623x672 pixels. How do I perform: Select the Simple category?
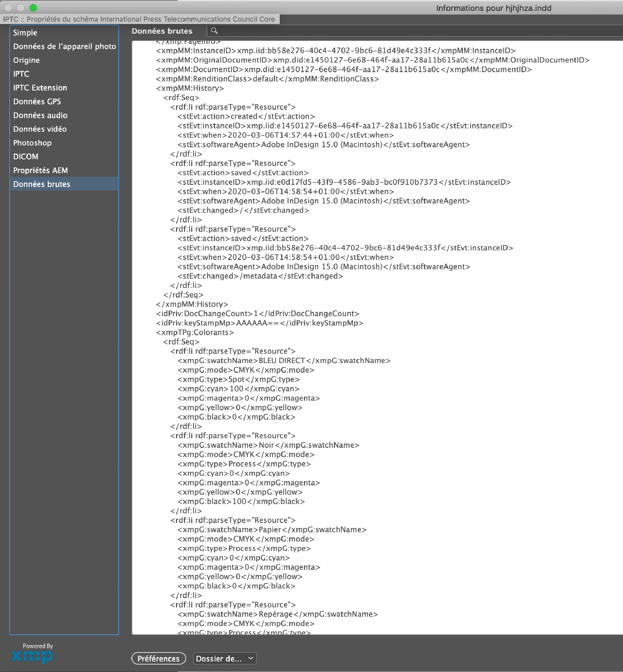25,33
